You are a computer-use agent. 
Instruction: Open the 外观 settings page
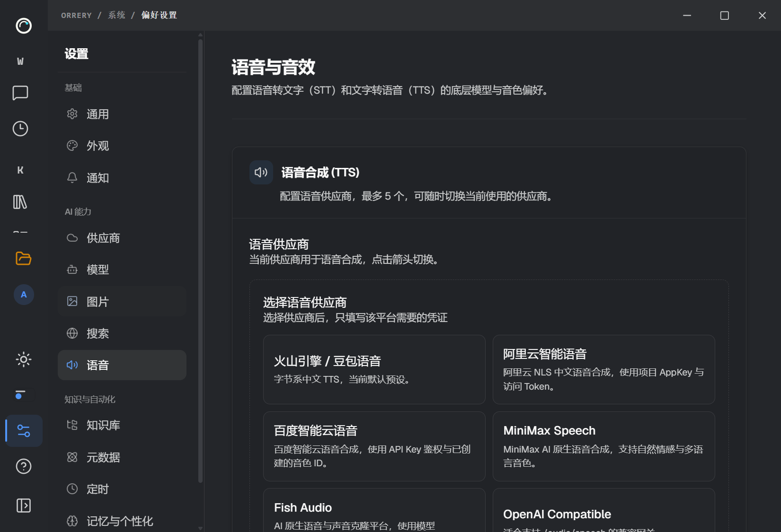tap(122, 146)
